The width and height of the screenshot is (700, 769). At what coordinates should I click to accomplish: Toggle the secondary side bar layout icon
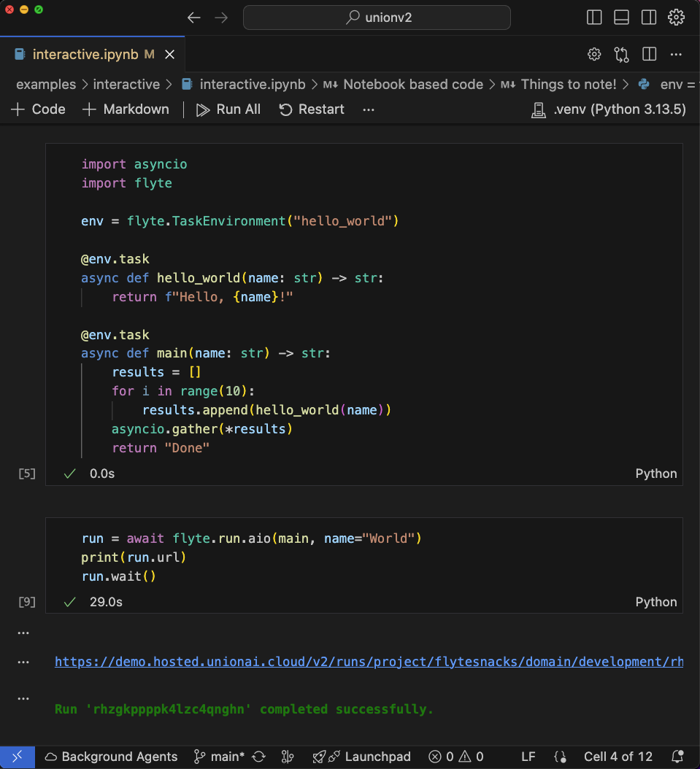click(648, 18)
